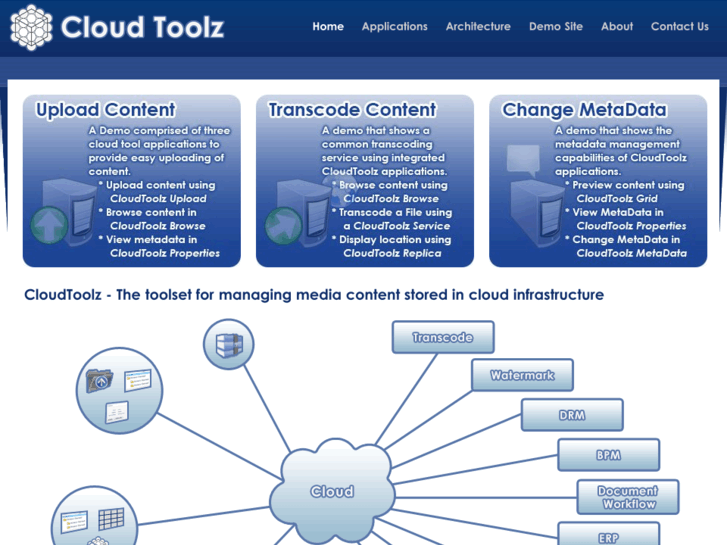Image resolution: width=727 pixels, height=545 pixels.
Task: Click the file list window icon near folder
Action: click(x=138, y=380)
